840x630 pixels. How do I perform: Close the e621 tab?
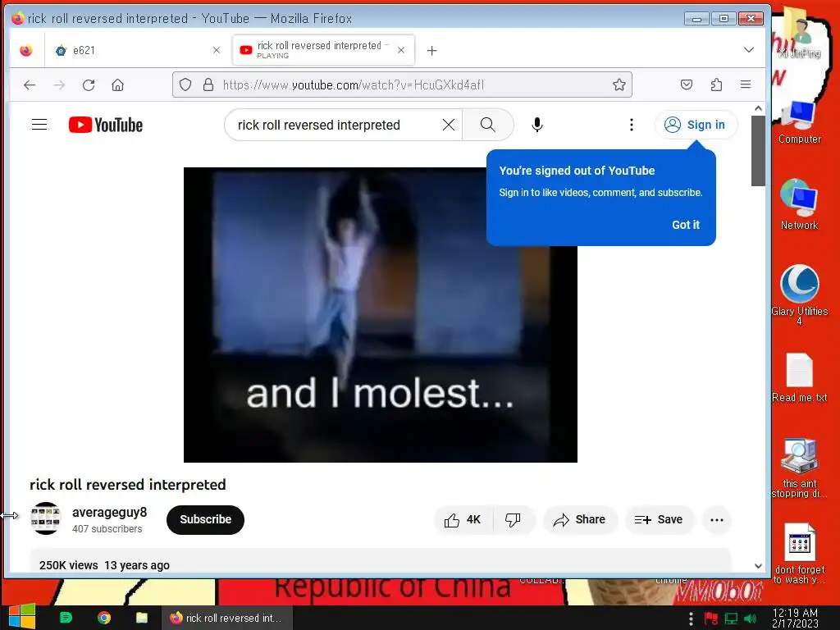(217, 50)
